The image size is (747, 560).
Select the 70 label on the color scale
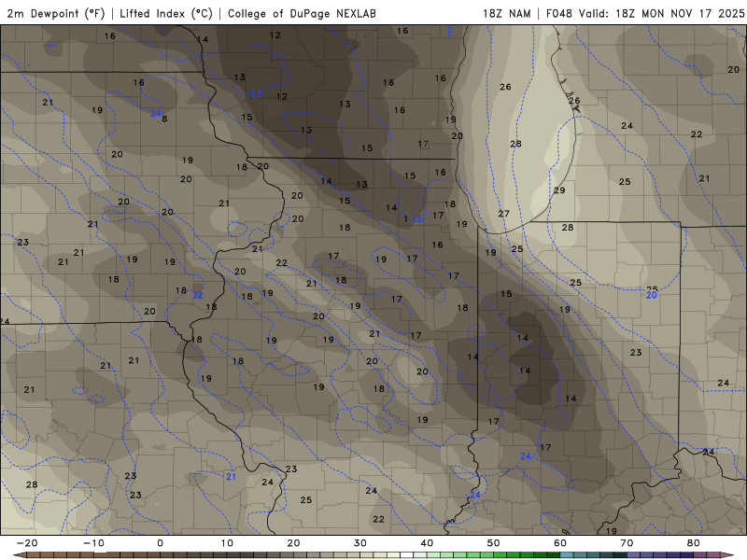tap(627, 543)
